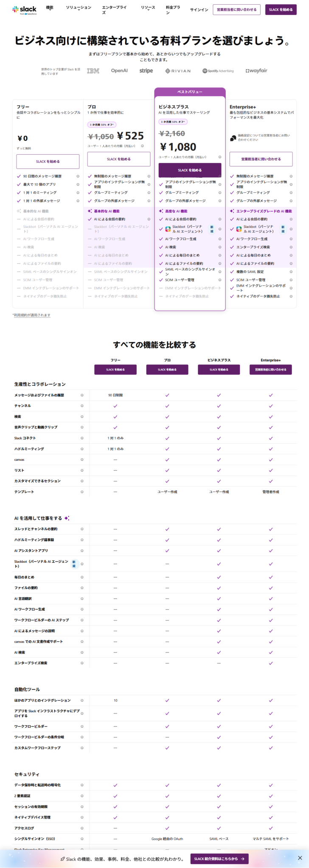Click the Slack logo in the header

(x=24, y=10)
